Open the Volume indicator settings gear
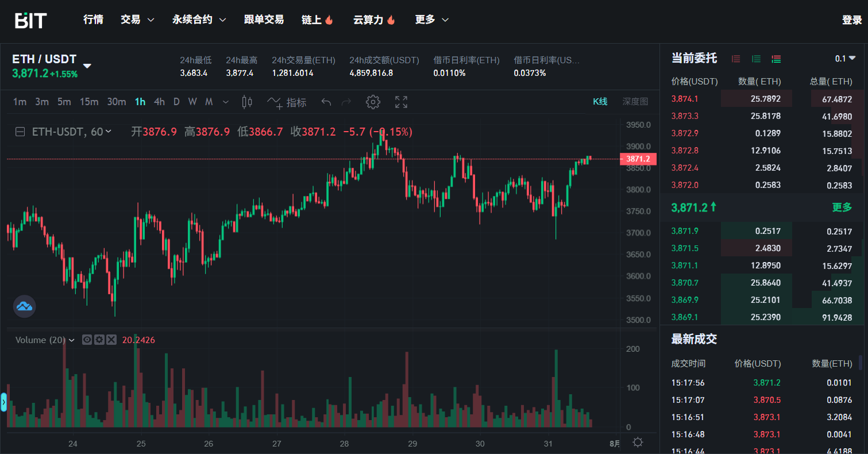This screenshot has height=454, width=868. 99,340
